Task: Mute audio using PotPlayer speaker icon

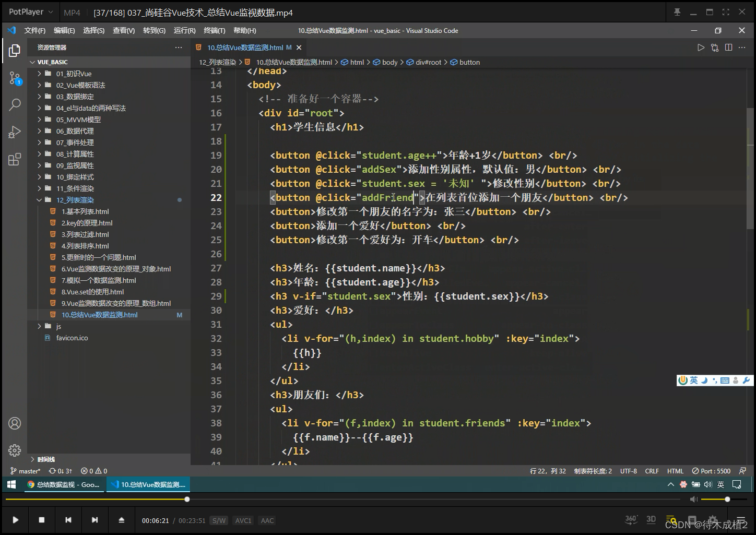Action: click(693, 500)
